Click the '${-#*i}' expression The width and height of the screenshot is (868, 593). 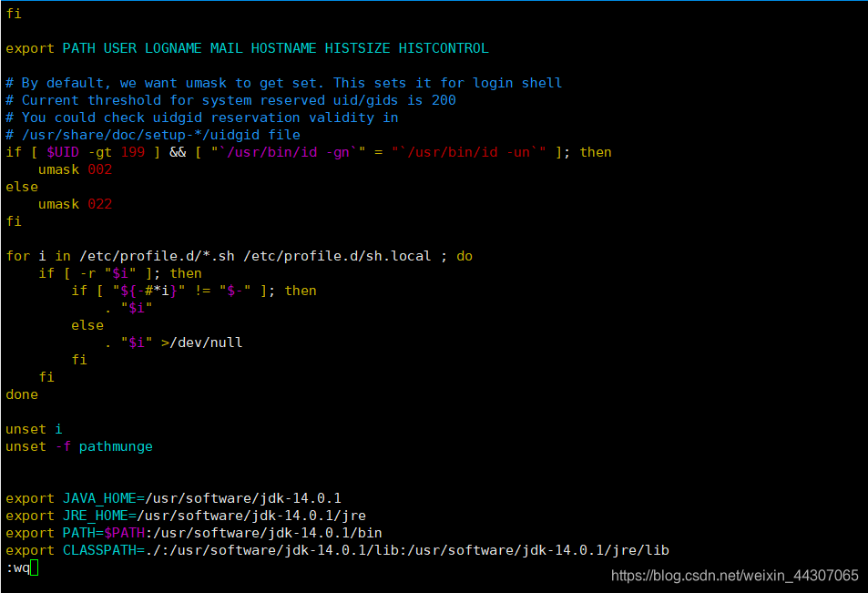click(148, 291)
